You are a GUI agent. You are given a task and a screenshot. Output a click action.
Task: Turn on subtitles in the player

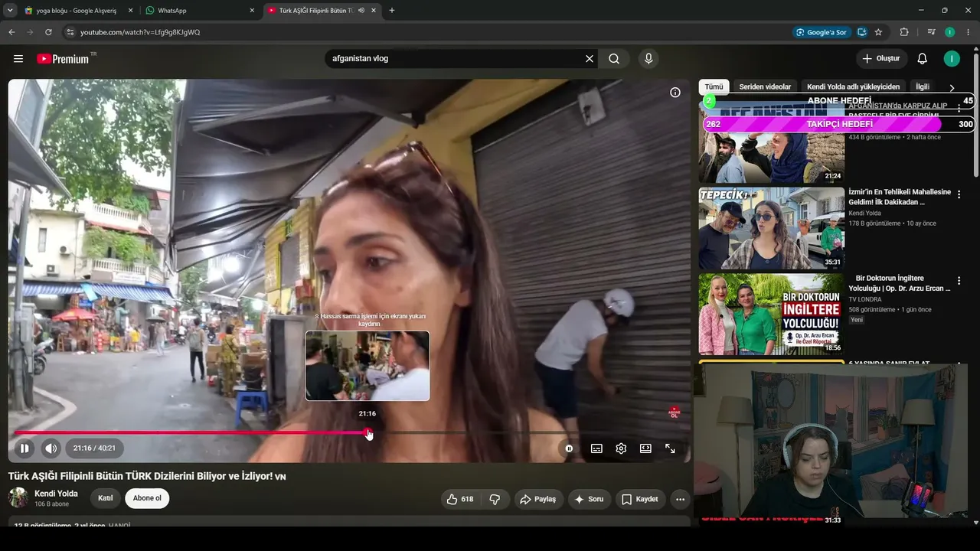tap(596, 448)
